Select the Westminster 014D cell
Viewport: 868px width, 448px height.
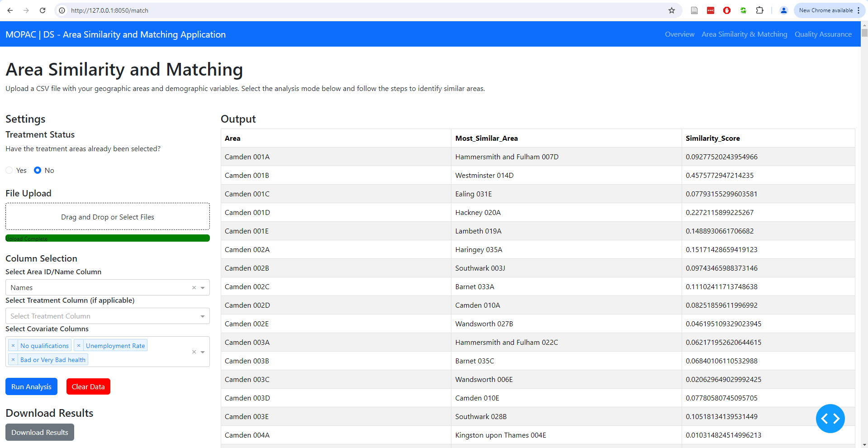(566, 176)
